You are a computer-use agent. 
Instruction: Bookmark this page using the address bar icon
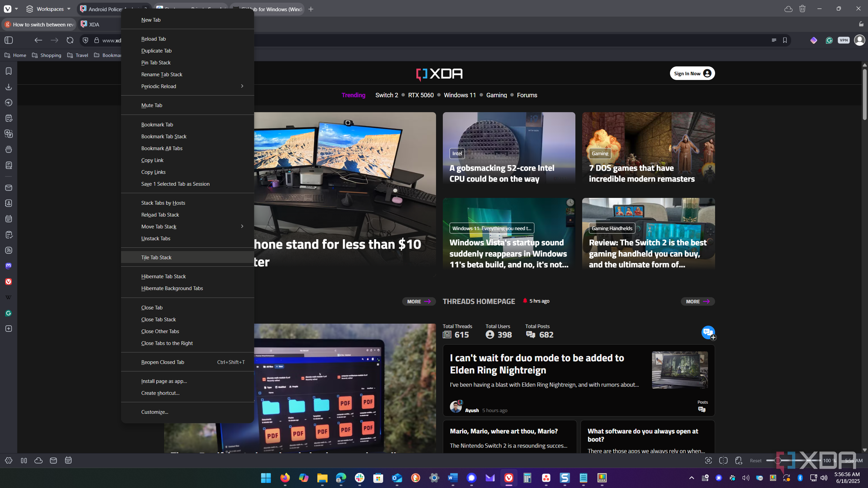(785, 40)
